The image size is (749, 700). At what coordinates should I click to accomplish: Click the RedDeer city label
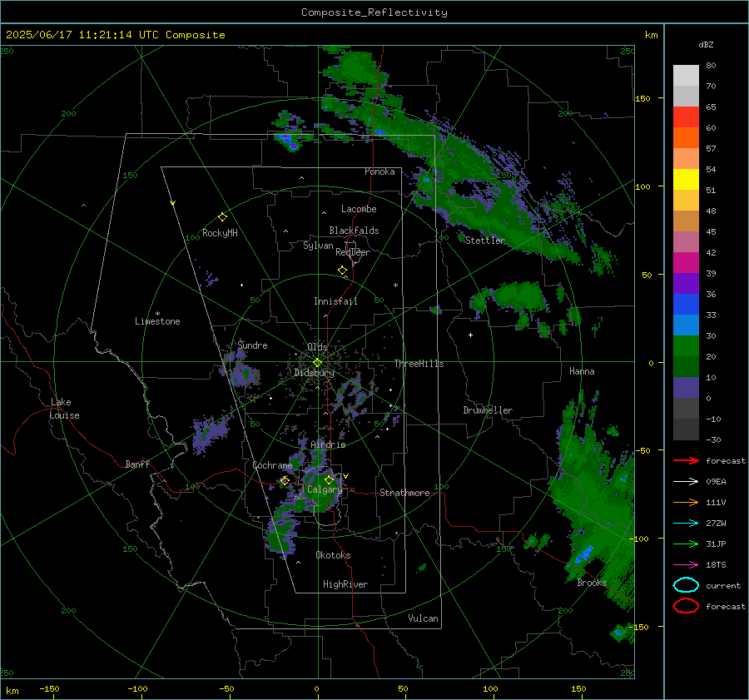353,252
